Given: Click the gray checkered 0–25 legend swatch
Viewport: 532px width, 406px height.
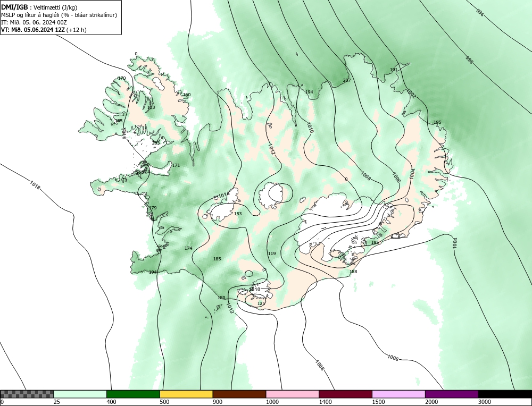Looking at the screenshot, I should click(x=27, y=394).
